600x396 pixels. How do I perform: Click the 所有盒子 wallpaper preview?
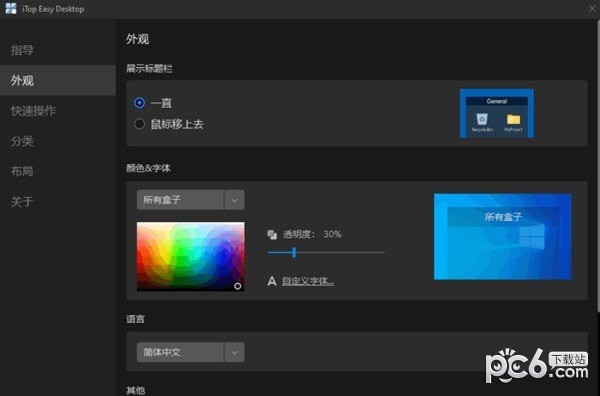(x=503, y=236)
